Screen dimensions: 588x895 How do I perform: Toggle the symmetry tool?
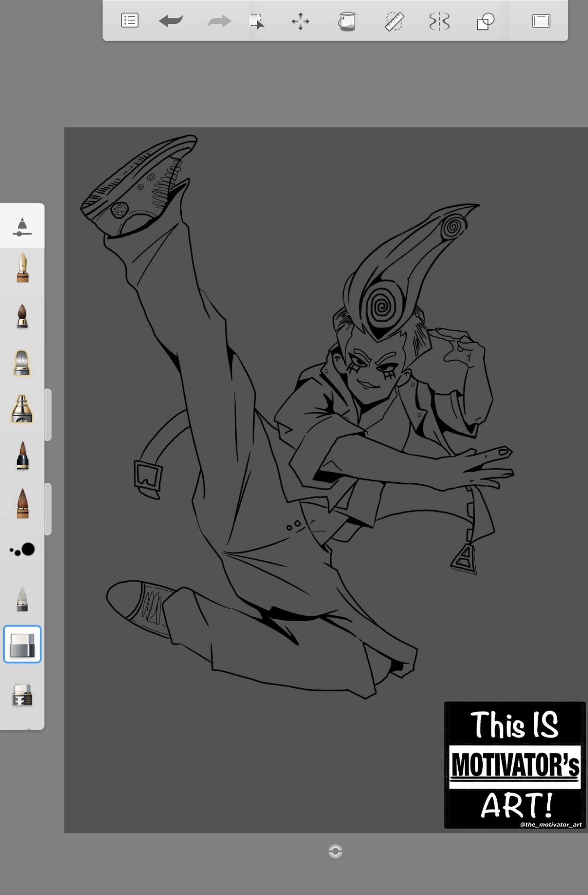(x=439, y=21)
